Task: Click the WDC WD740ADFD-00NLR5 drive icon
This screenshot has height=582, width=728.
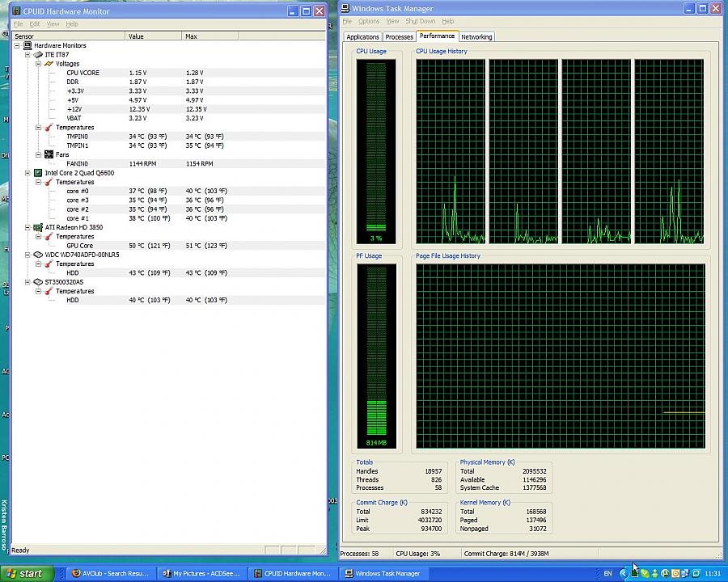Action: (38, 255)
